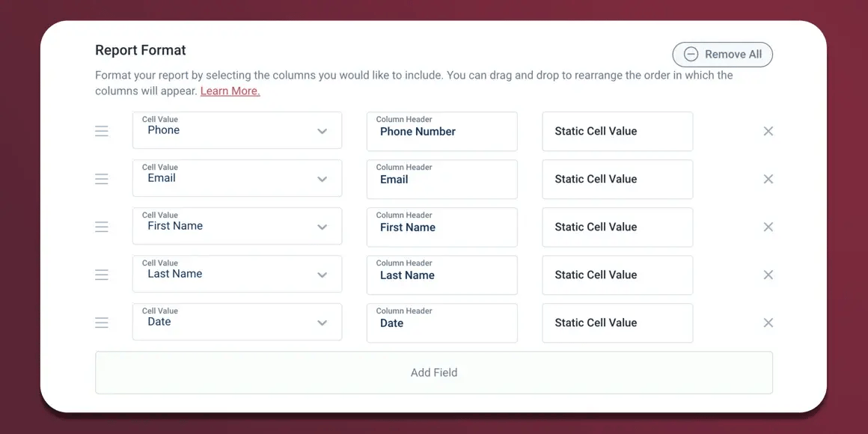This screenshot has height=434, width=868.
Task: Edit the Phone Number column header field
Action: click(x=441, y=131)
